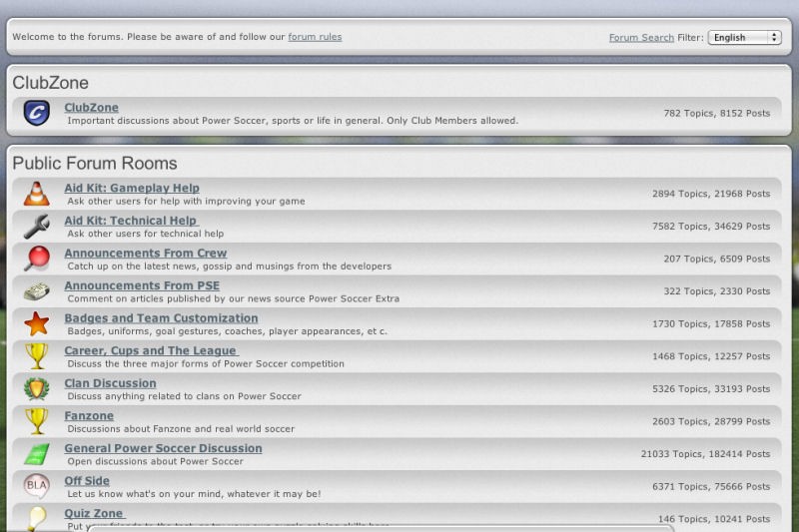Click the light bulb Quiz Zone icon
The width and height of the screenshot is (799, 532).
[x=37, y=519]
